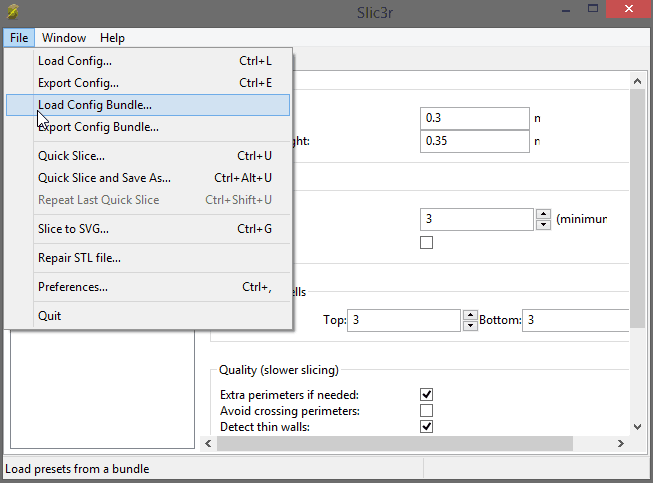Screen dimensions: 653x483
Task: Click the Slic3r app icon in title bar
Action: click(x=13, y=11)
